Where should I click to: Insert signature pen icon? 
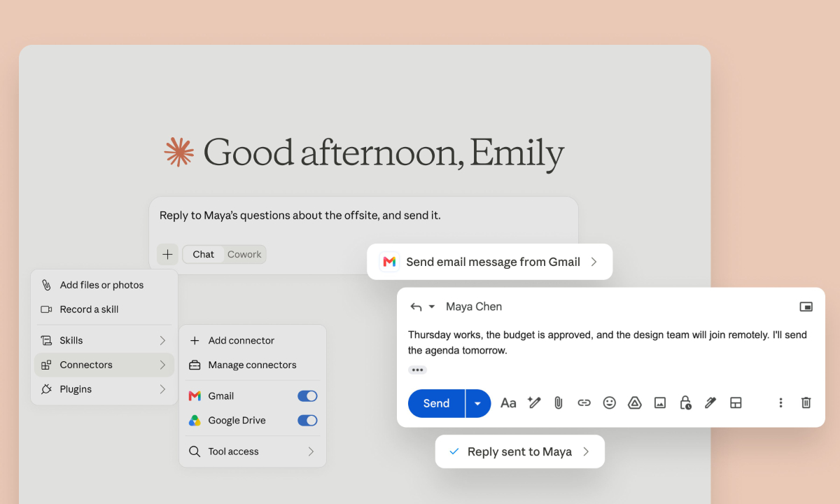(x=710, y=402)
